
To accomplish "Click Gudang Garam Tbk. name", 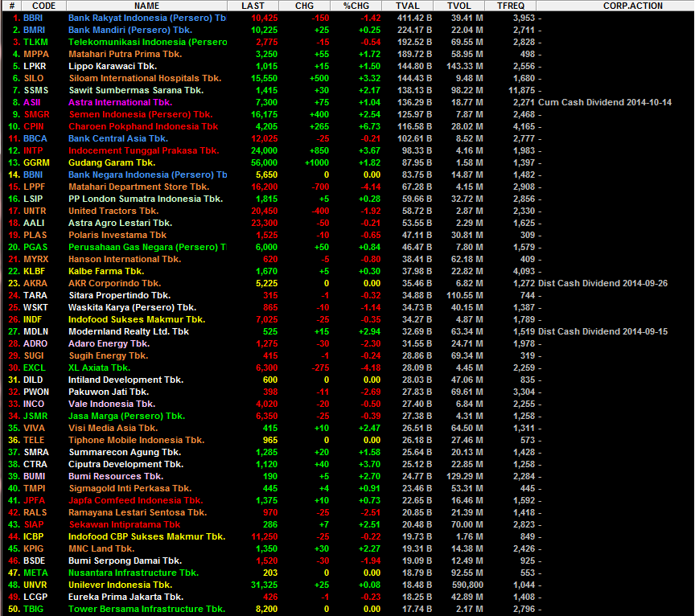I will [112, 162].
